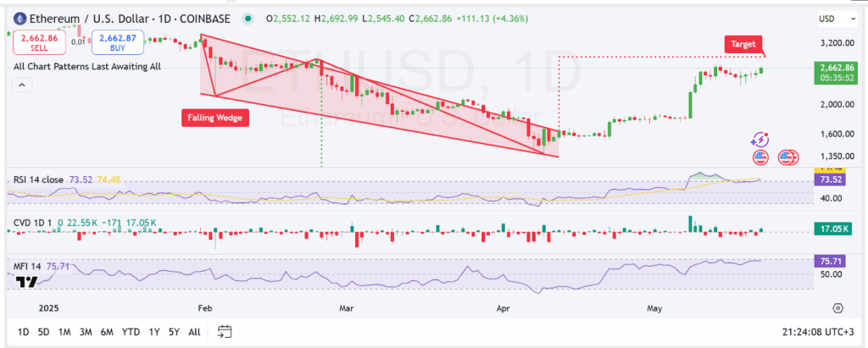Click the H2,692.99 high value
This screenshot has width=868, height=348.
click(x=337, y=19)
